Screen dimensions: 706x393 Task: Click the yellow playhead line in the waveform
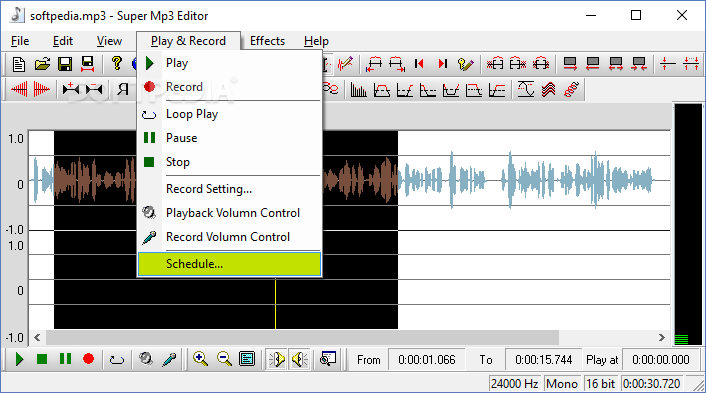(x=275, y=304)
